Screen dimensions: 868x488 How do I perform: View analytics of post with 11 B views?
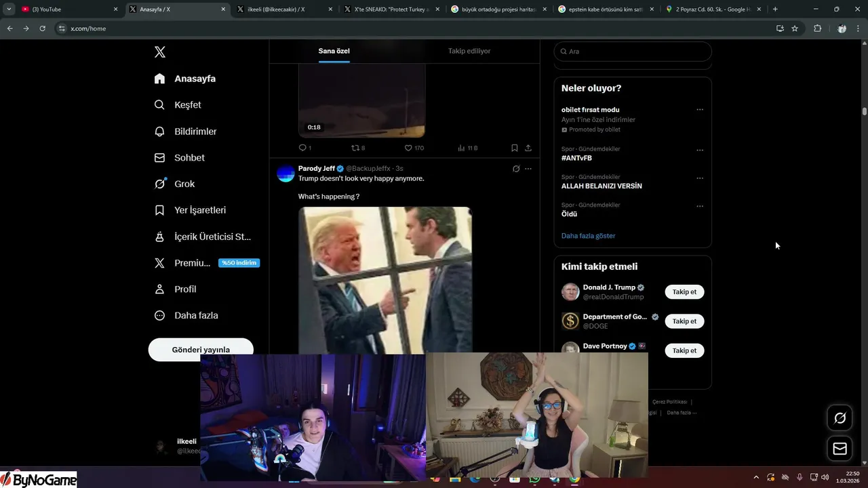[467, 148]
